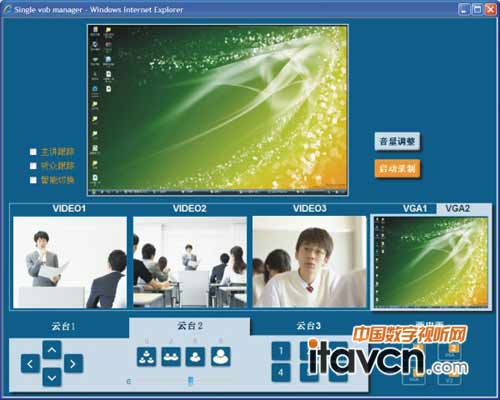
Task: Pan 云台1 camera left with the arrow
Action: coord(30,364)
